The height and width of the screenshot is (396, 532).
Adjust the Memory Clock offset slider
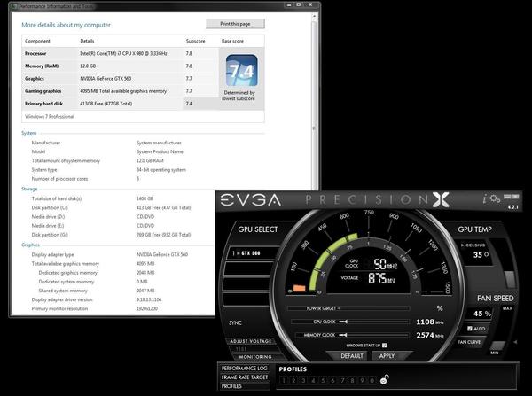(x=352, y=335)
